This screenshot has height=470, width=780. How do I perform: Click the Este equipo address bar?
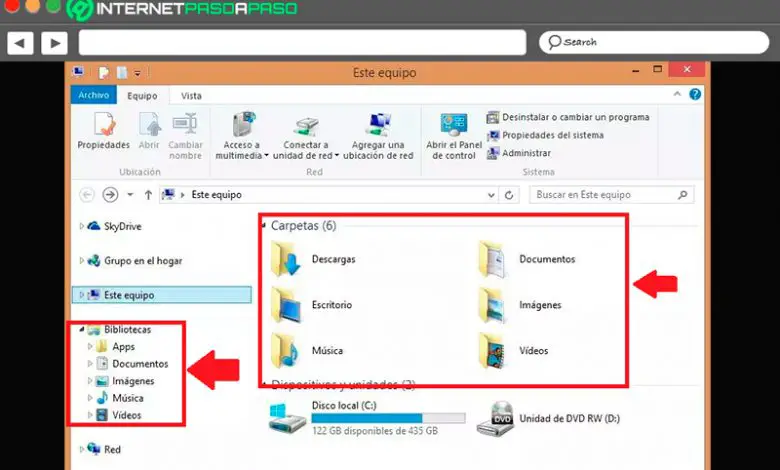click(328, 194)
